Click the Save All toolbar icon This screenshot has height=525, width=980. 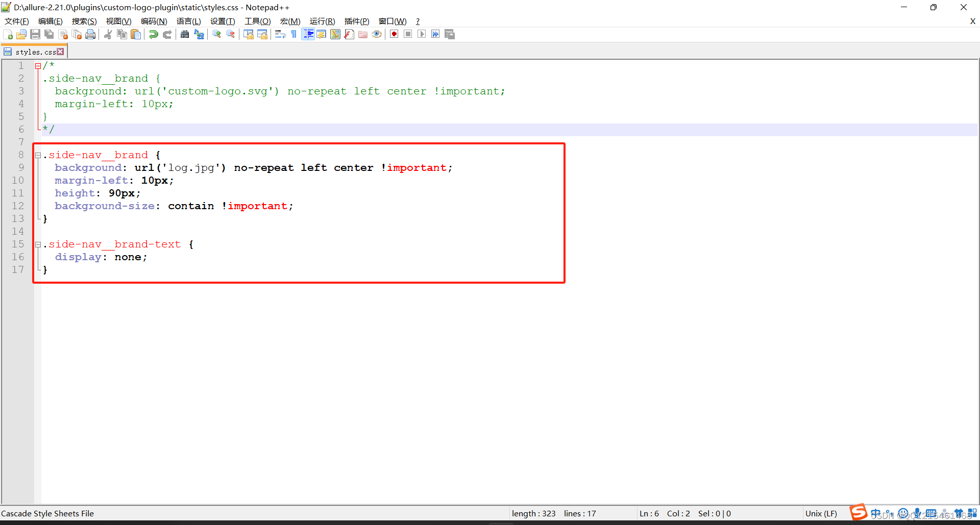(x=49, y=34)
